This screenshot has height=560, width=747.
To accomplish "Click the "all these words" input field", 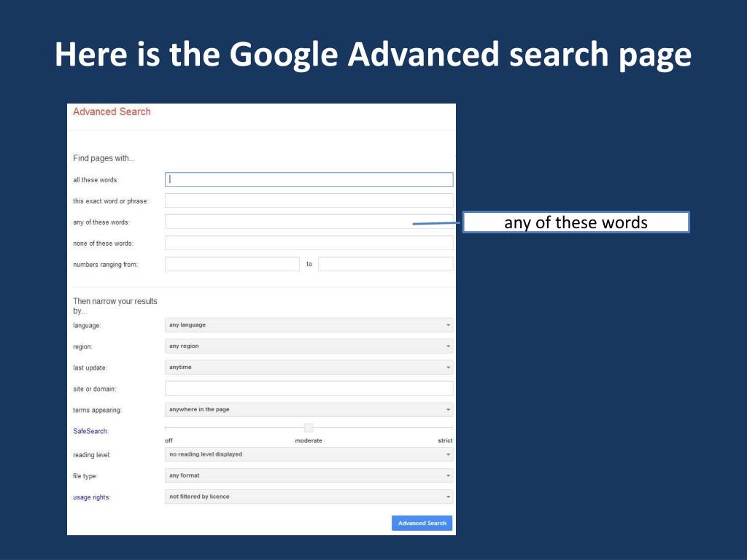I will tap(309, 179).
